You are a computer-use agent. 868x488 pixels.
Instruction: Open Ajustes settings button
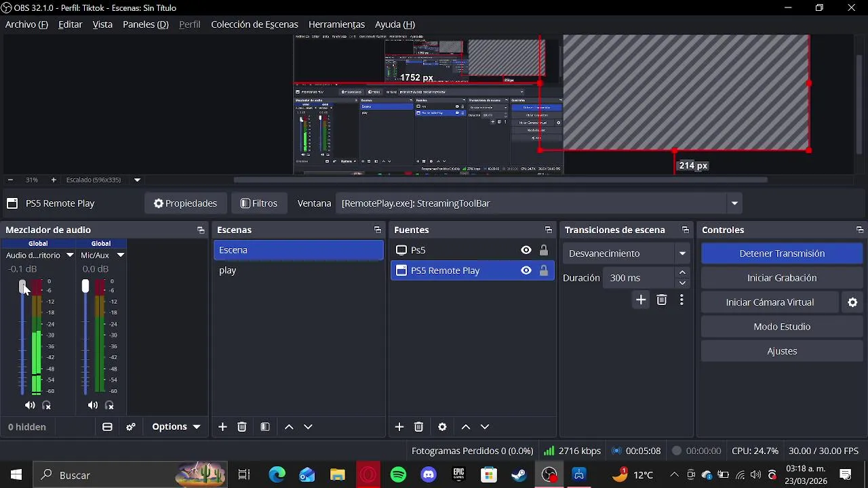pyautogui.click(x=782, y=351)
